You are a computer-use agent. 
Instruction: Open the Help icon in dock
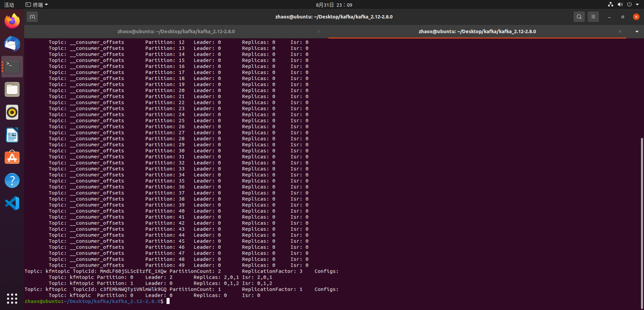pos(12,181)
